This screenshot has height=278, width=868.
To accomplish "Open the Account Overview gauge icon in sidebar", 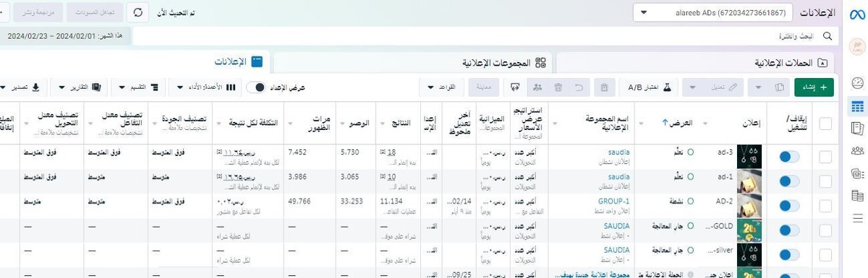I will point(857,83).
